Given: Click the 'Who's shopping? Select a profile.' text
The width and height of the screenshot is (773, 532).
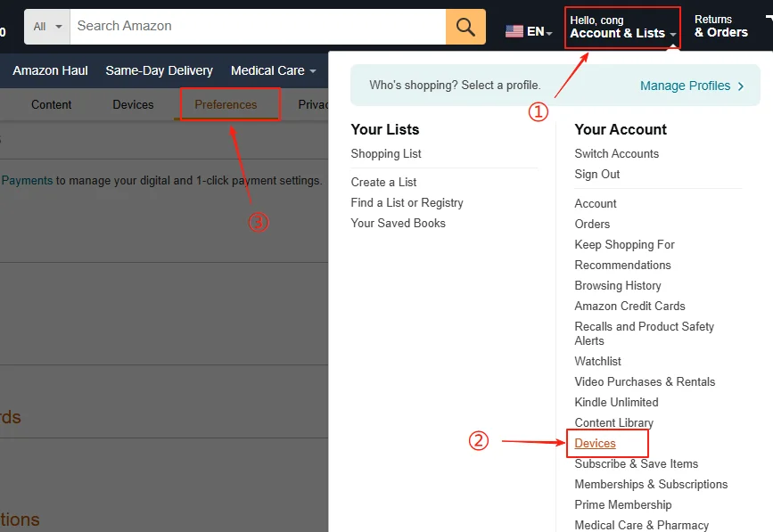Looking at the screenshot, I should [455, 86].
